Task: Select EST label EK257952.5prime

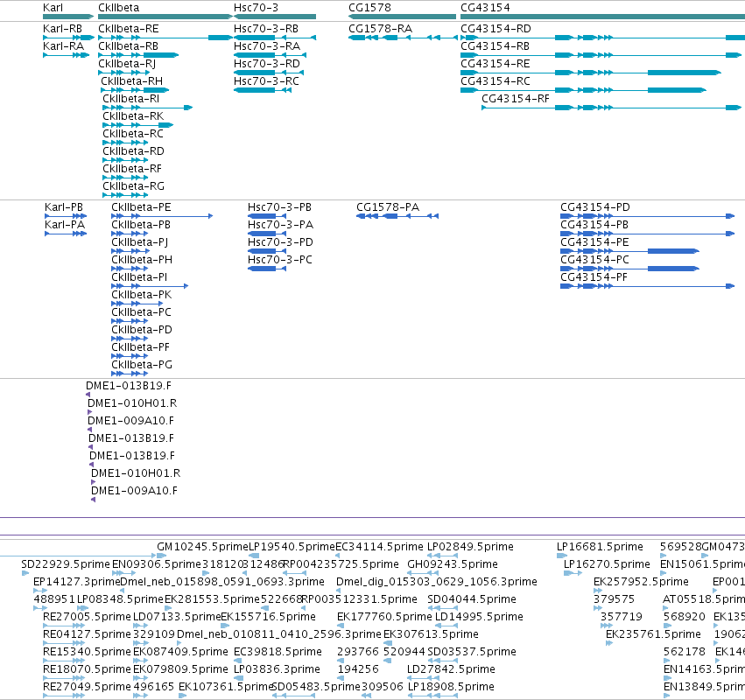Action: click(641, 582)
